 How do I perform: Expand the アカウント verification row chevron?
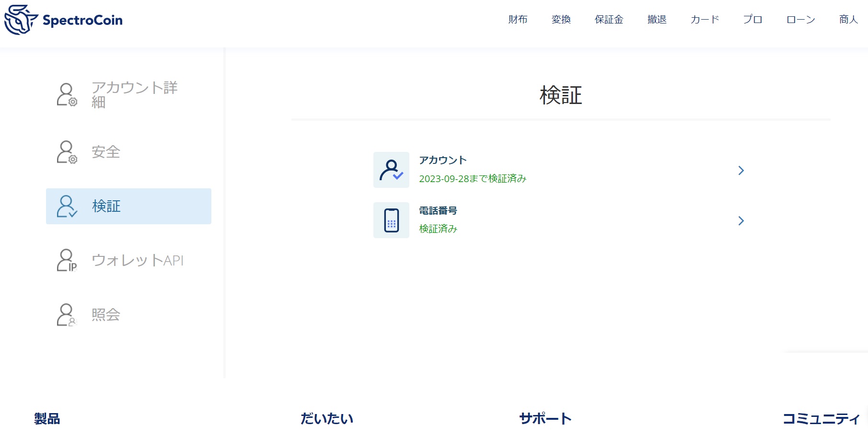pos(741,171)
